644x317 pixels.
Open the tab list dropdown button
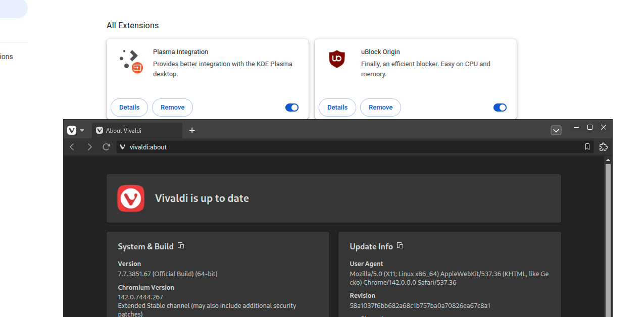[556, 130]
